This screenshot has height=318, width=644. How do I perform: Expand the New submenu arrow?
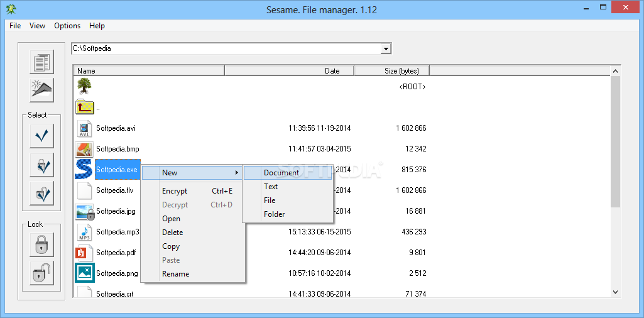point(237,173)
